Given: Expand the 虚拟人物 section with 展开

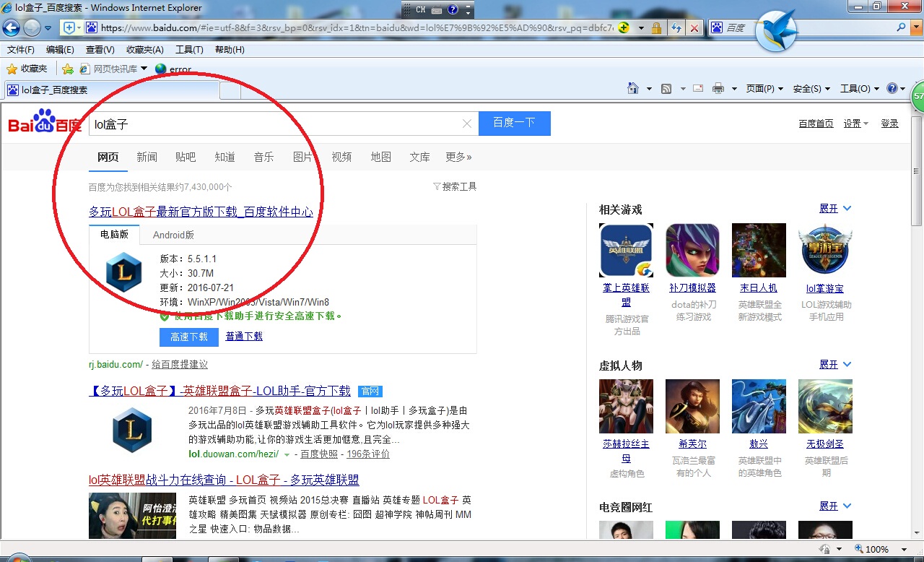Looking at the screenshot, I should pos(835,364).
